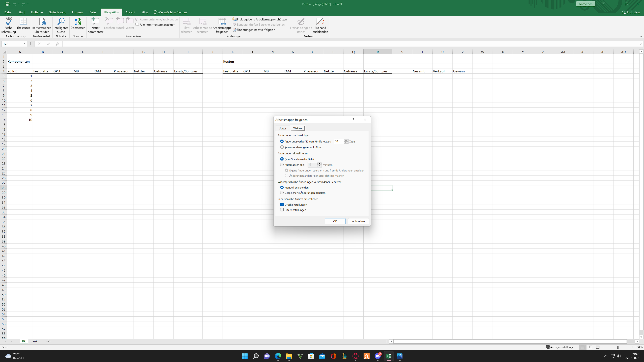Choose Gespeicherte Änderungen behalten radio button
The image size is (644, 362).
282,193
